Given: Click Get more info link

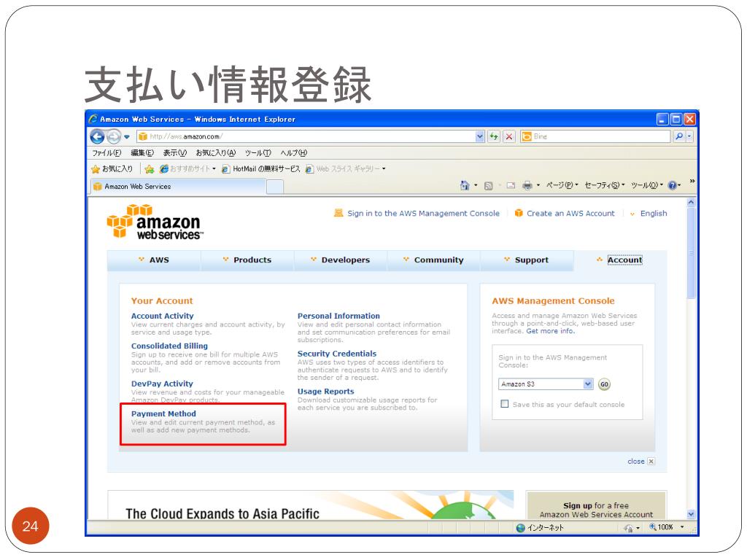Looking at the screenshot, I should click(x=550, y=331).
